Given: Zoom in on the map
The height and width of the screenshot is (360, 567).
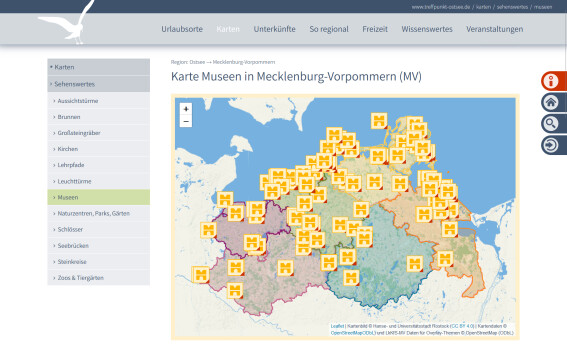Looking at the screenshot, I should (x=186, y=109).
